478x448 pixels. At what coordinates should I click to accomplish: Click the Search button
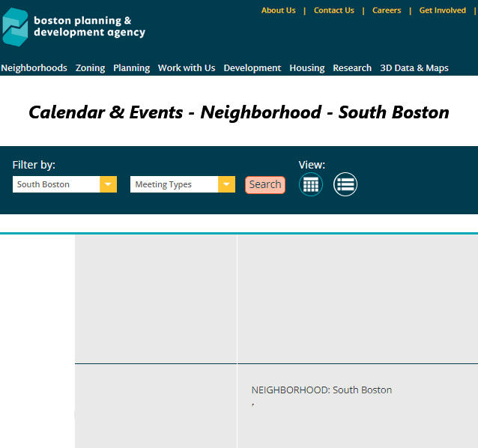tap(265, 185)
